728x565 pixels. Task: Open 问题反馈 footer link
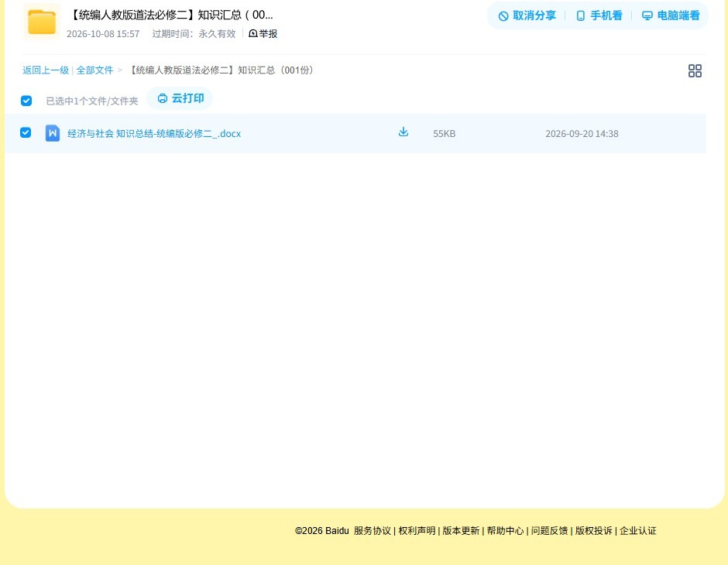click(x=550, y=531)
